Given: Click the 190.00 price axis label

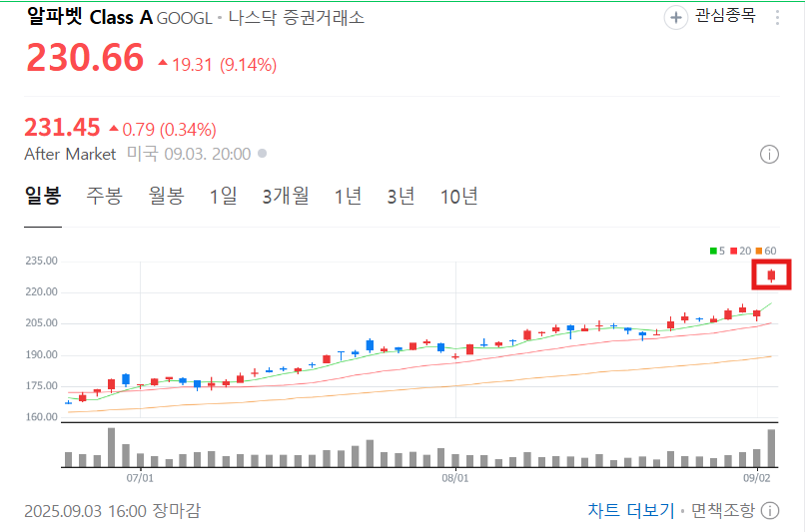Looking at the screenshot, I should pos(42,355).
